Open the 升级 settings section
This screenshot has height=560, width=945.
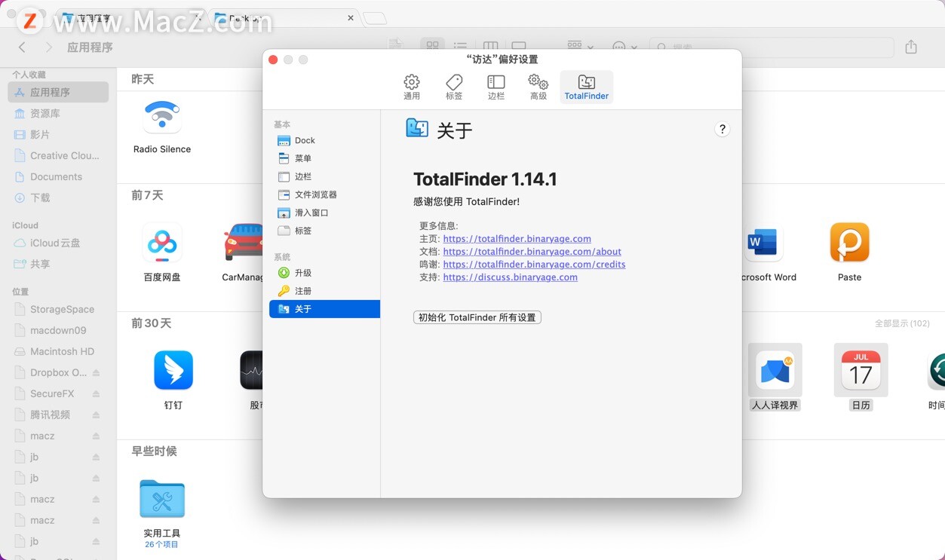pos(324,273)
